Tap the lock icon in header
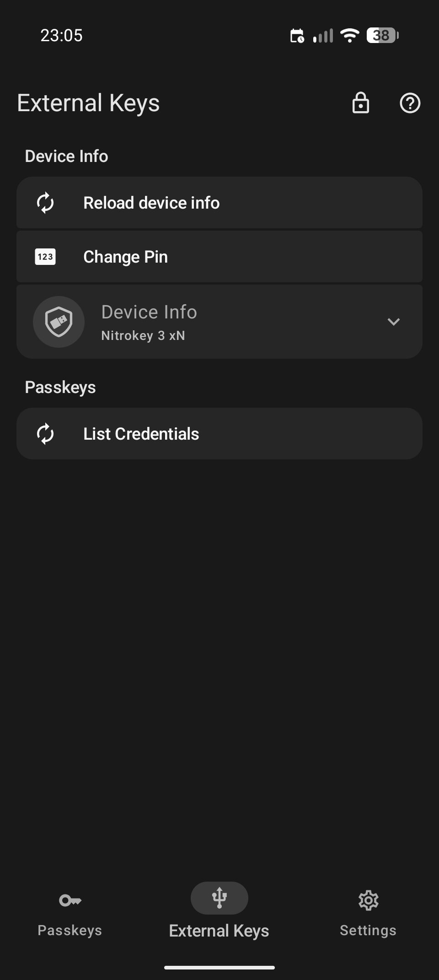The width and height of the screenshot is (439, 980). tap(360, 103)
